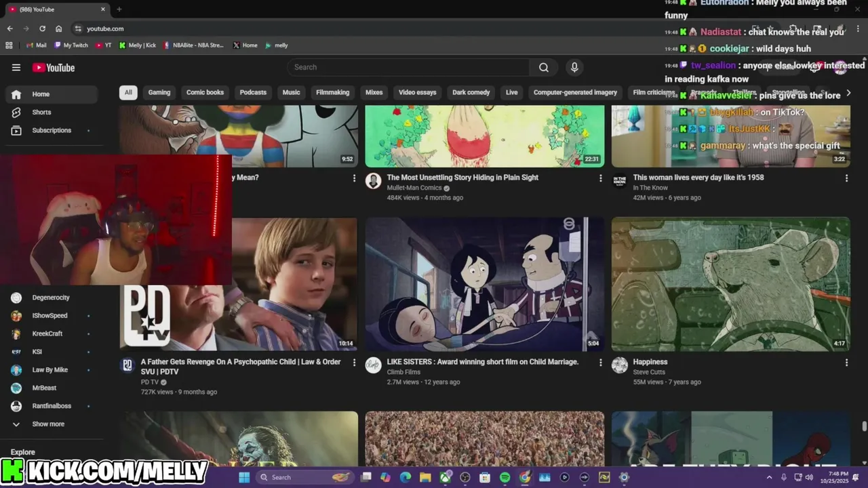Focus the YouTube search input field
The width and height of the screenshot is (868, 488).
pyautogui.click(x=408, y=67)
